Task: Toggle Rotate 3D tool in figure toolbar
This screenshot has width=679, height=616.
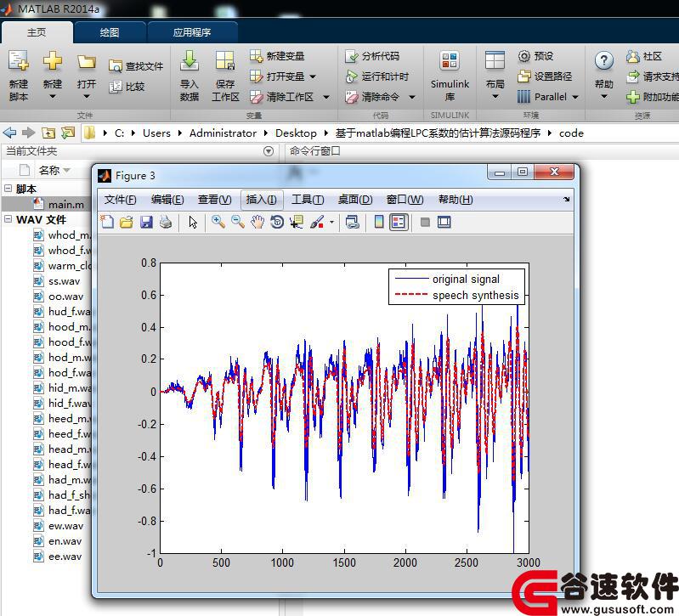Action: pos(277,222)
